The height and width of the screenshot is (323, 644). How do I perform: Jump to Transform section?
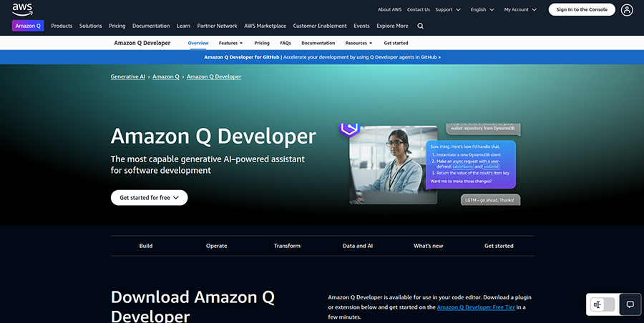pyautogui.click(x=287, y=246)
